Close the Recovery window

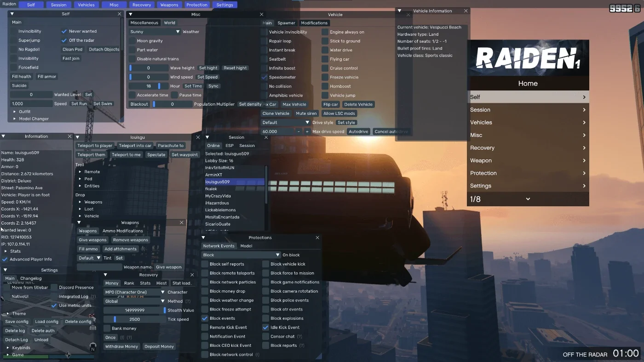(192, 275)
